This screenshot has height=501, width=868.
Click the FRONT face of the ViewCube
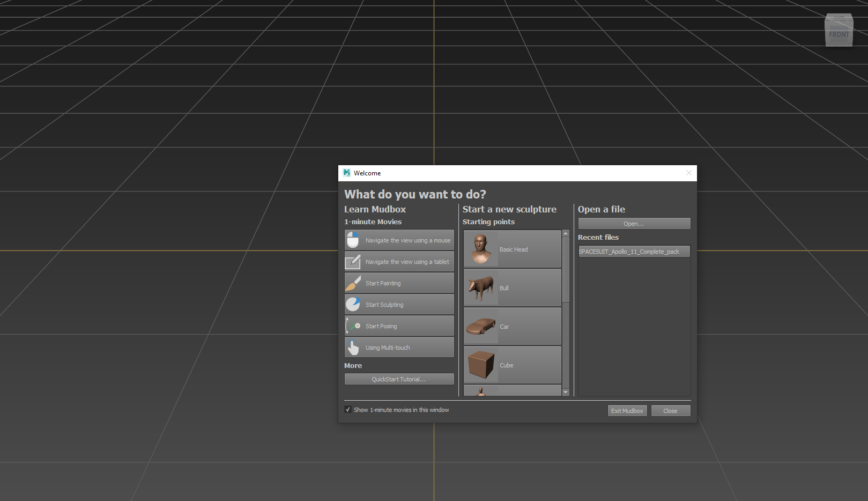point(839,34)
